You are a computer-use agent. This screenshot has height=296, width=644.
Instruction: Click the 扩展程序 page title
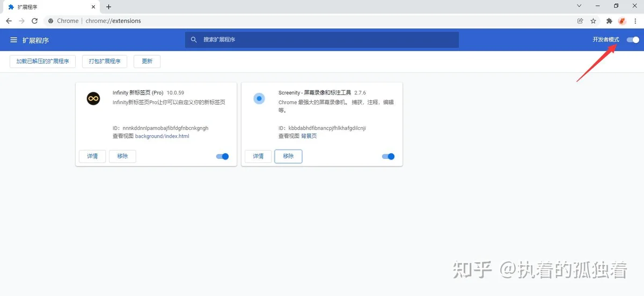35,40
